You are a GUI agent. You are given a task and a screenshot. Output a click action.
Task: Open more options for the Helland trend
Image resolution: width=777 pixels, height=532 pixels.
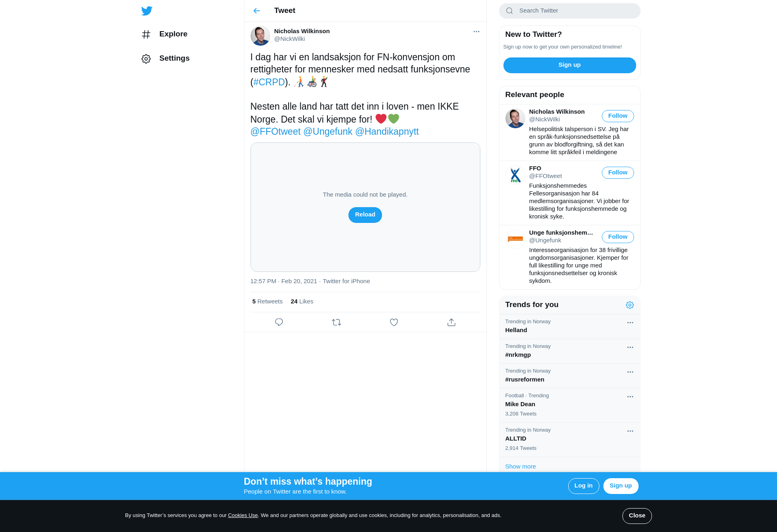630,323
